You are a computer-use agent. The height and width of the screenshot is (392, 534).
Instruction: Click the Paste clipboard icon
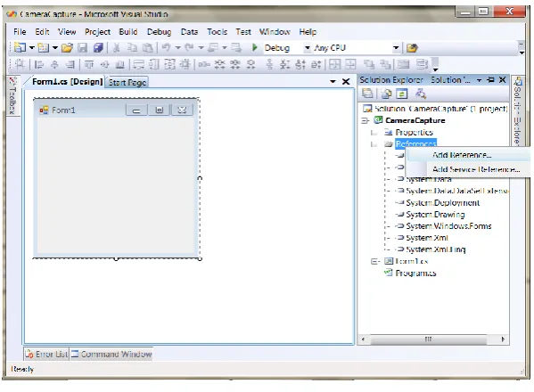pos(147,47)
